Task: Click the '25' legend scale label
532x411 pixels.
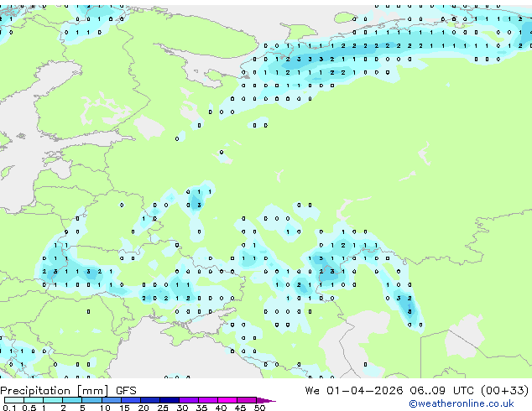Action: (163, 408)
